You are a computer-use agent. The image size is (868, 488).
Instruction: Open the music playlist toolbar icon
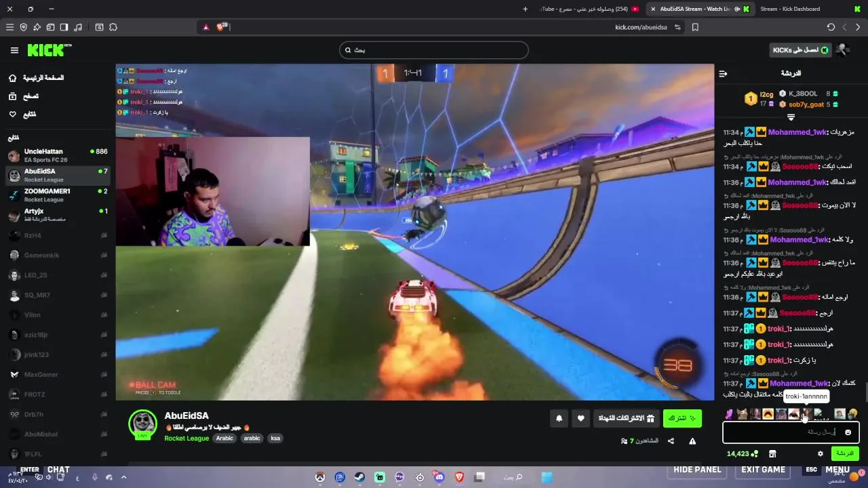[77, 27]
